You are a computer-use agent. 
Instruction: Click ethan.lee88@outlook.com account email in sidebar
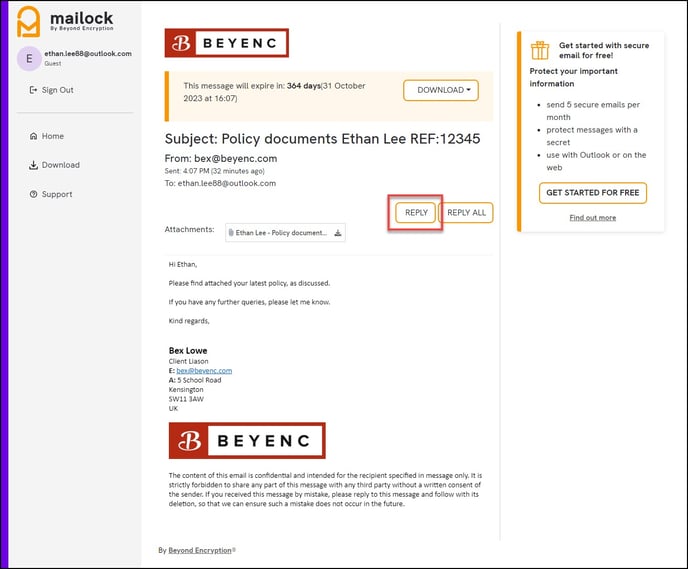[x=88, y=54]
